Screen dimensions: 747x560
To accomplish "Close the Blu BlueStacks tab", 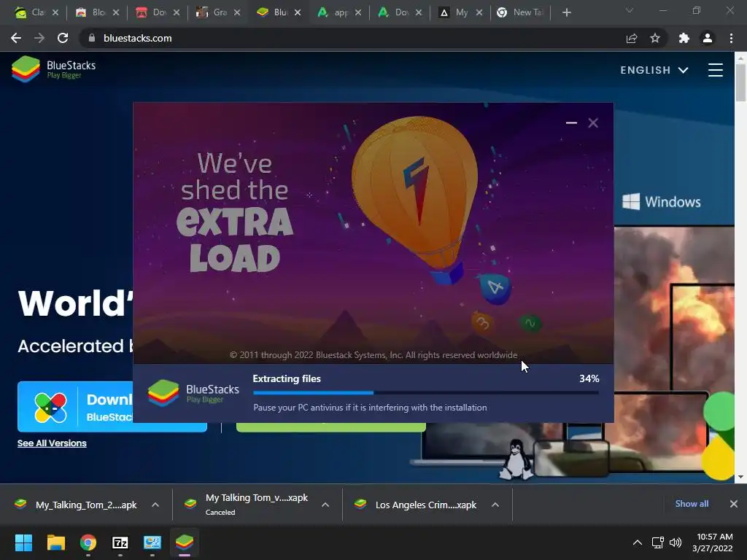I will click(x=298, y=13).
